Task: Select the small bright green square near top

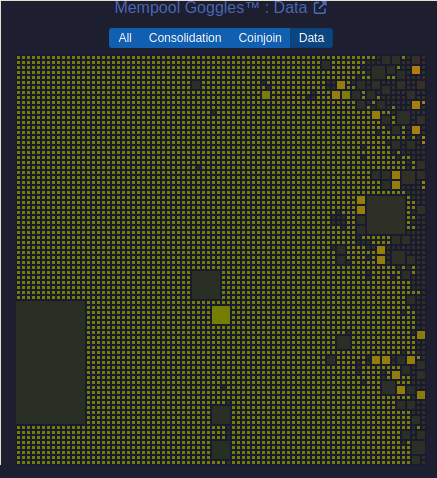Action: tap(266, 95)
